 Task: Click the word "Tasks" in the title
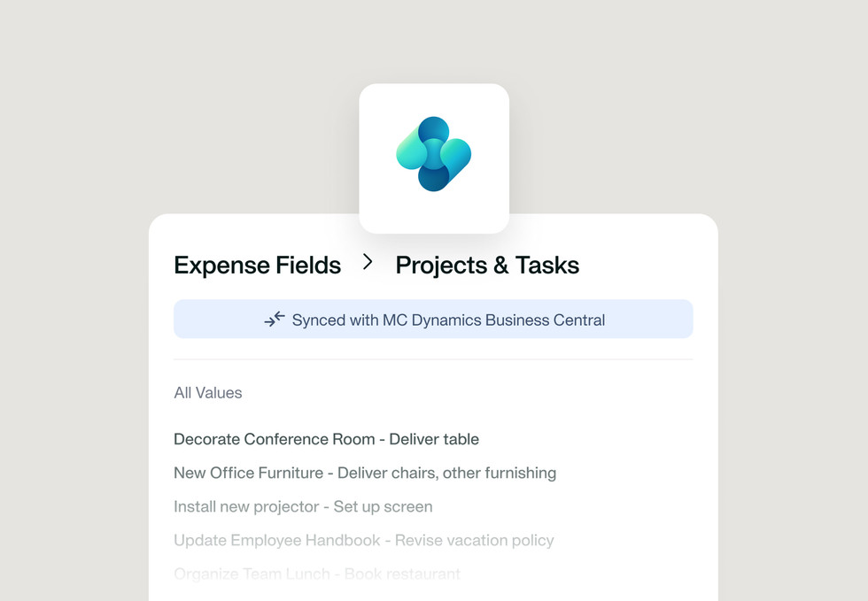point(547,265)
